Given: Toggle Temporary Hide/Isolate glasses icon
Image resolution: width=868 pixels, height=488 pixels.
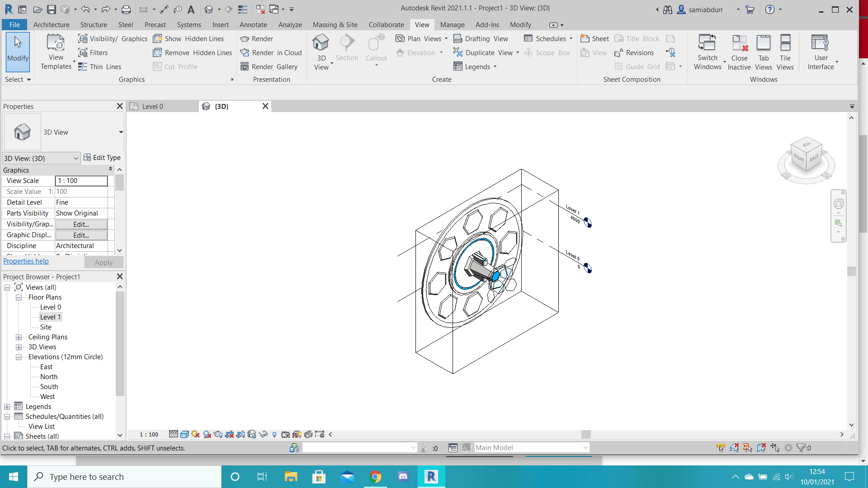Looking at the screenshot, I should [x=263, y=434].
